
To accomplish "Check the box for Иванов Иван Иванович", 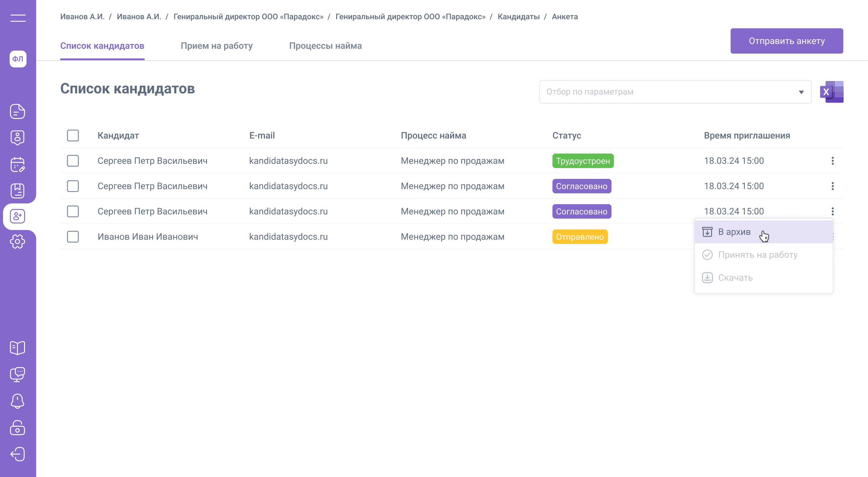I will pos(73,236).
